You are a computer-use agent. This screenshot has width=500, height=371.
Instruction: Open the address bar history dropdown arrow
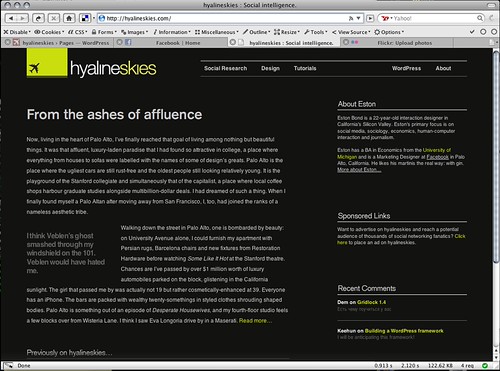click(358, 18)
